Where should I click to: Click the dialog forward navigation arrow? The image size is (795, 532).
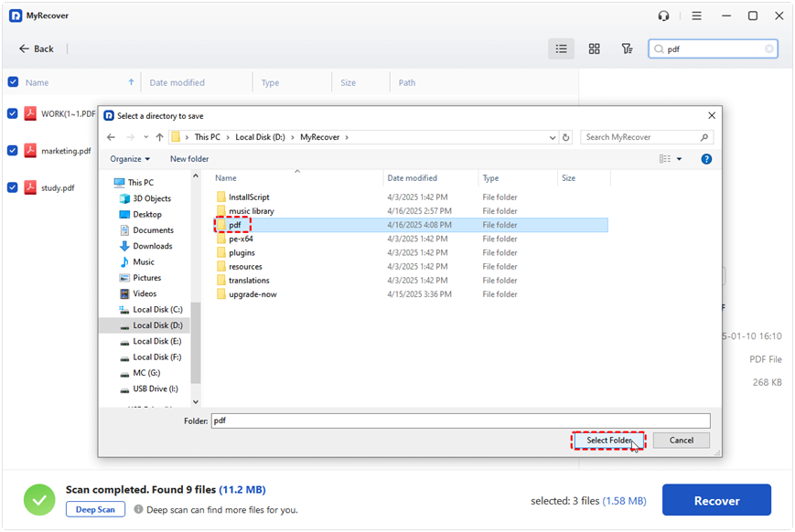[130, 137]
